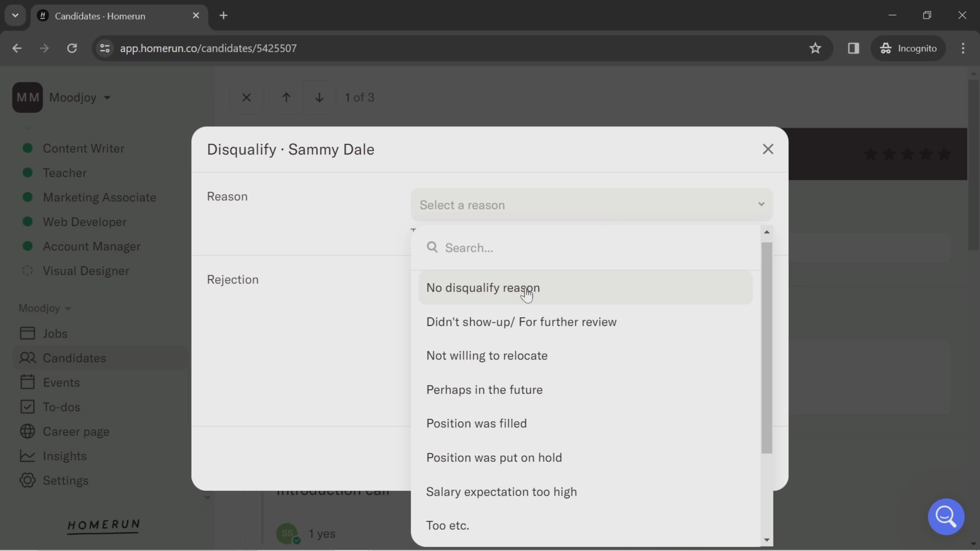980x551 pixels.
Task: Reload the page
Action: (72, 48)
